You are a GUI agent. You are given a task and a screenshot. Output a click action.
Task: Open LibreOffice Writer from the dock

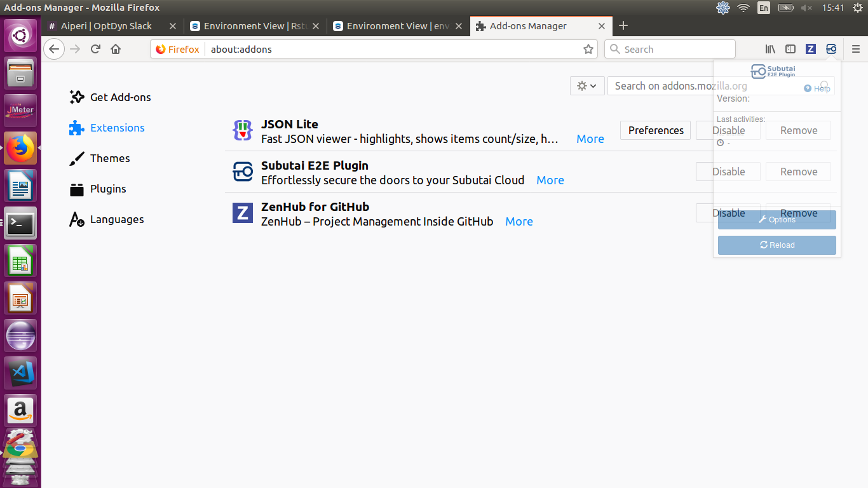coord(21,186)
